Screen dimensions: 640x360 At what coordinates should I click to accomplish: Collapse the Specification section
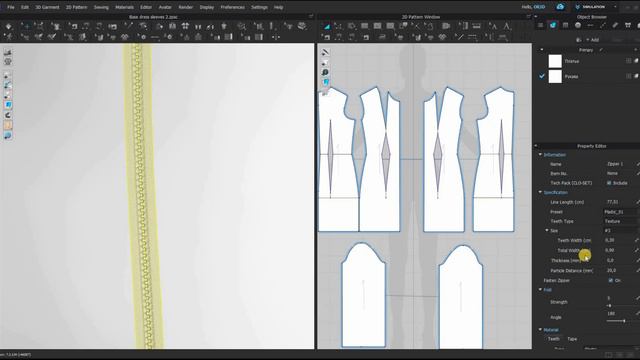click(540, 192)
